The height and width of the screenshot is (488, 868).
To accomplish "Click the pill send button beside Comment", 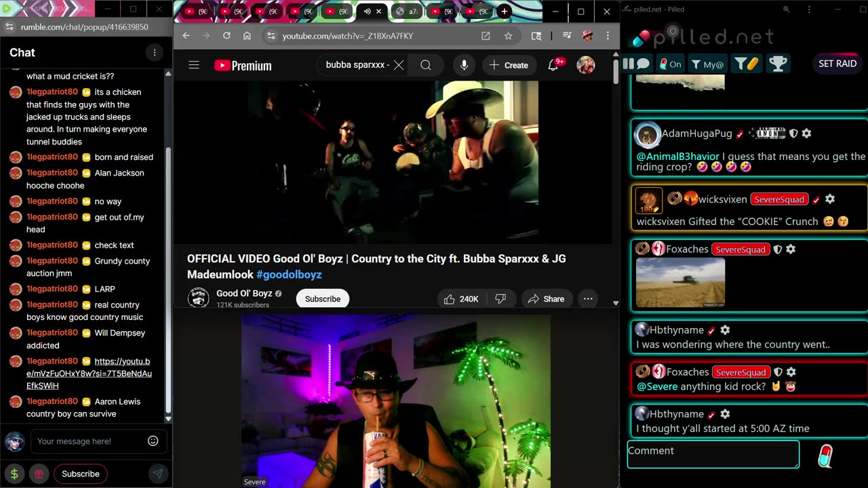I will pos(825,456).
